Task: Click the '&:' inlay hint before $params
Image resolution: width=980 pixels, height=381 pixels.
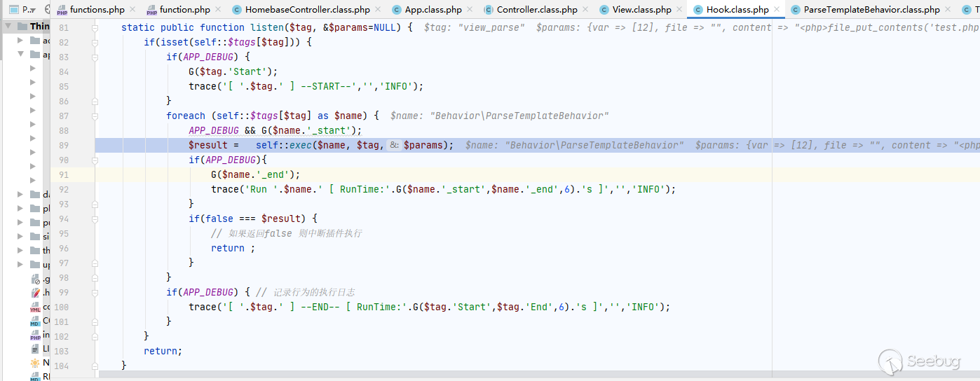Action: pyautogui.click(x=394, y=145)
